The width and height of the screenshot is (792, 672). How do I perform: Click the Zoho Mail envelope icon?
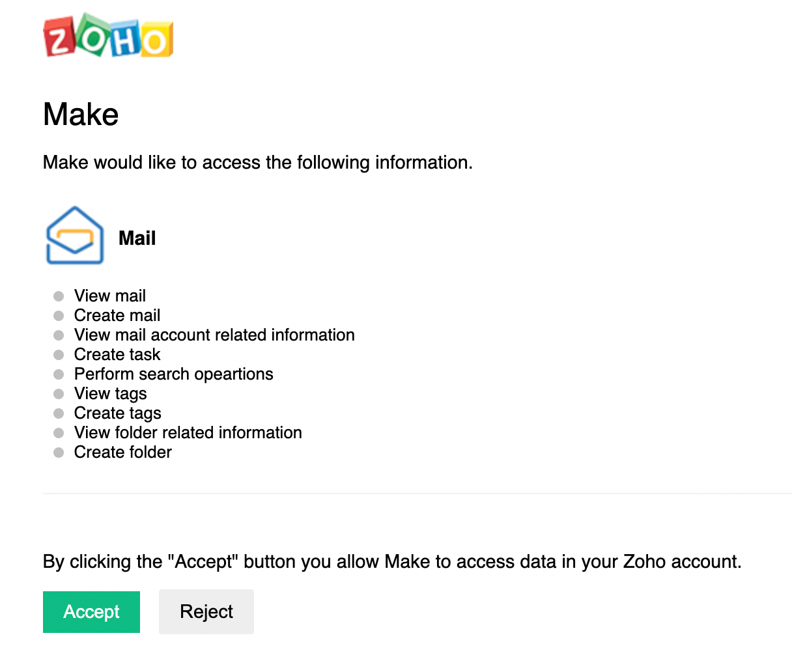tap(75, 235)
